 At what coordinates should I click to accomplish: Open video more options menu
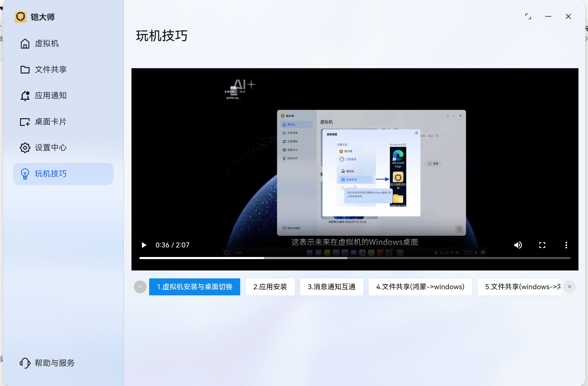(x=566, y=245)
